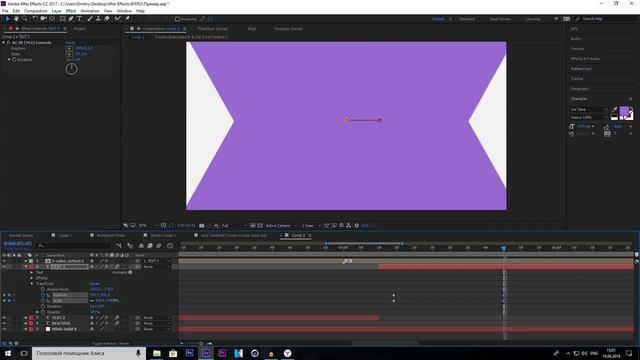This screenshot has width=640, height=360.
Task: Open the viewer magnification ratio dropdown
Action: click(148, 225)
